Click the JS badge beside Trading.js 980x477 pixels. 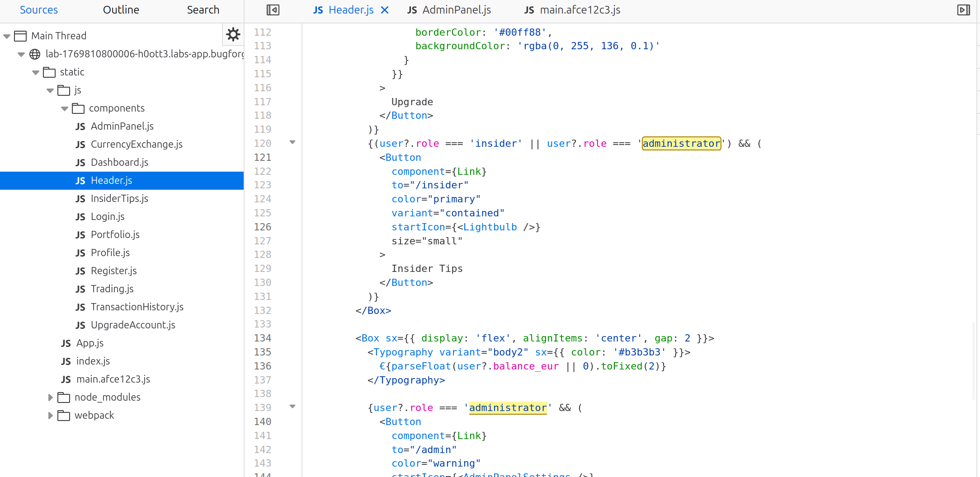pos(80,289)
